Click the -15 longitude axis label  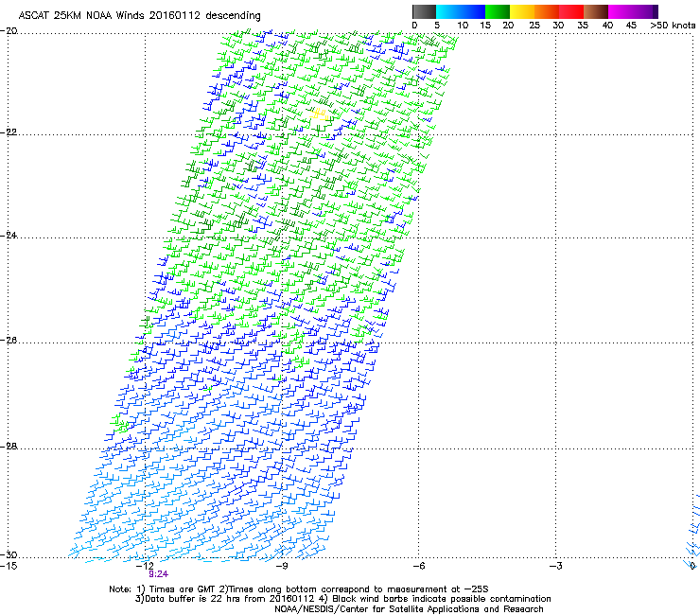point(9,566)
